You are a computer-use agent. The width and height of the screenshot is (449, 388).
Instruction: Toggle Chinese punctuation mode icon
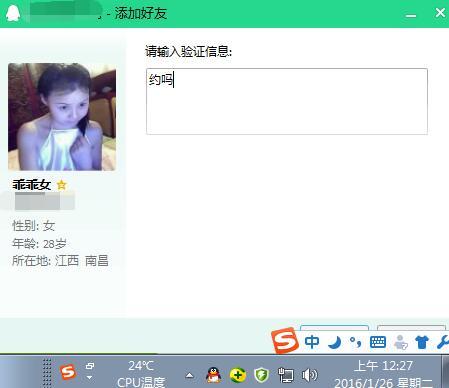click(x=355, y=342)
